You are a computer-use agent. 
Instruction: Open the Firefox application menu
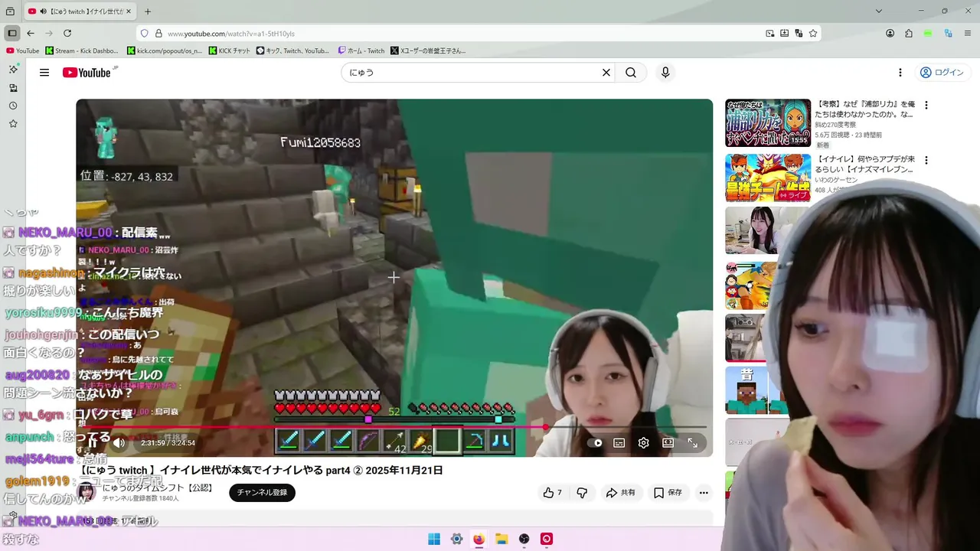coord(968,34)
